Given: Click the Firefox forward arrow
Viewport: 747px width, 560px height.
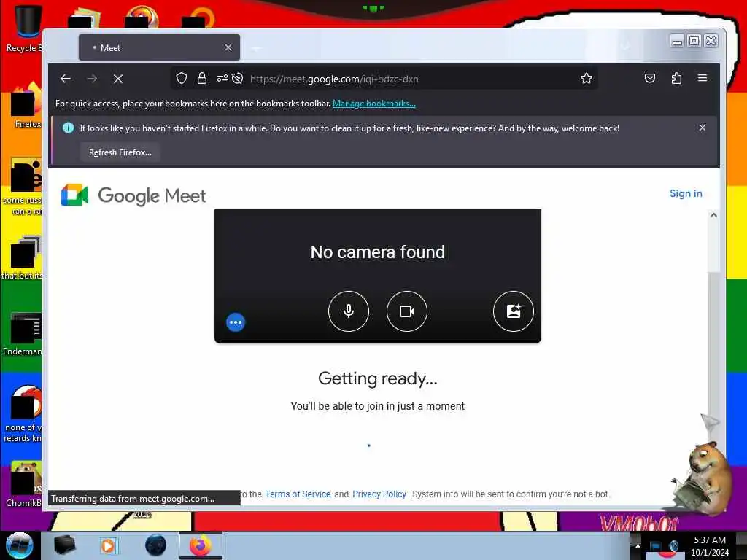Looking at the screenshot, I should (x=92, y=79).
